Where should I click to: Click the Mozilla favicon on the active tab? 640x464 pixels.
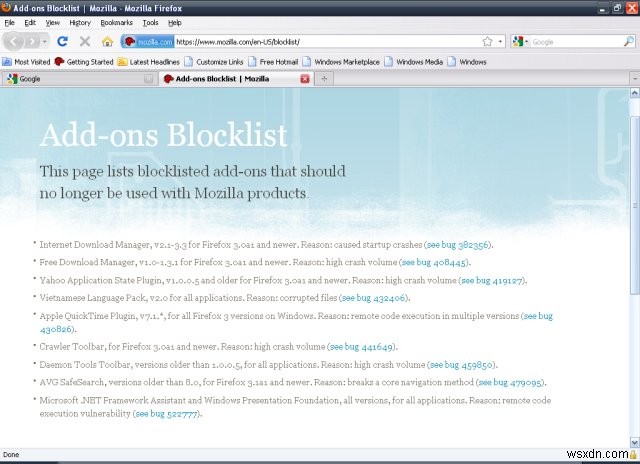[168, 79]
